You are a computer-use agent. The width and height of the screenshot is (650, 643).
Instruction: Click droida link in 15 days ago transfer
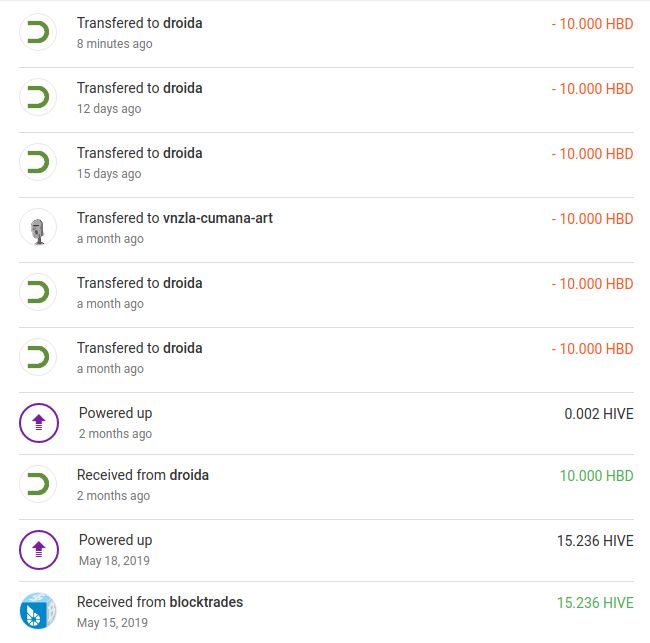[183, 153]
